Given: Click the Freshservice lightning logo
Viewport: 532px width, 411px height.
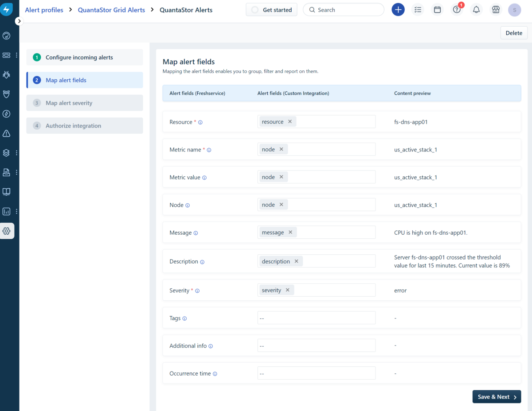Looking at the screenshot, I should pos(7,10).
